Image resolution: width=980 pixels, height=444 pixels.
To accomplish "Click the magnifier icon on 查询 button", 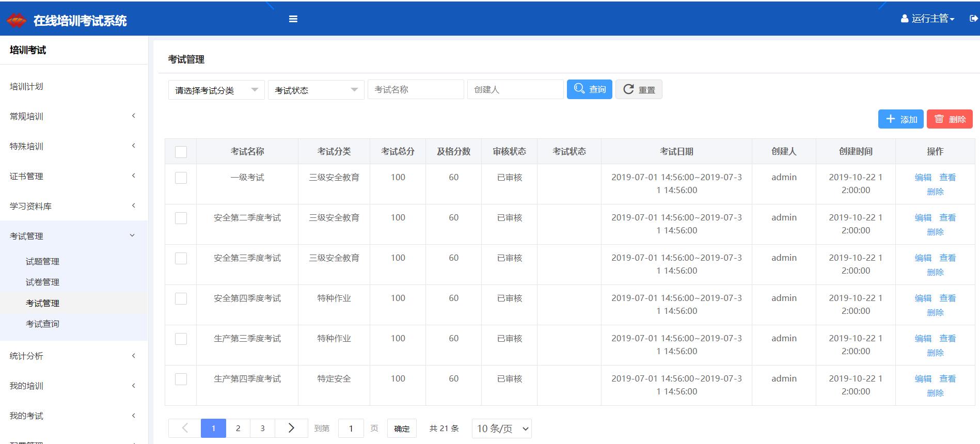I will pyautogui.click(x=579, y=89).
